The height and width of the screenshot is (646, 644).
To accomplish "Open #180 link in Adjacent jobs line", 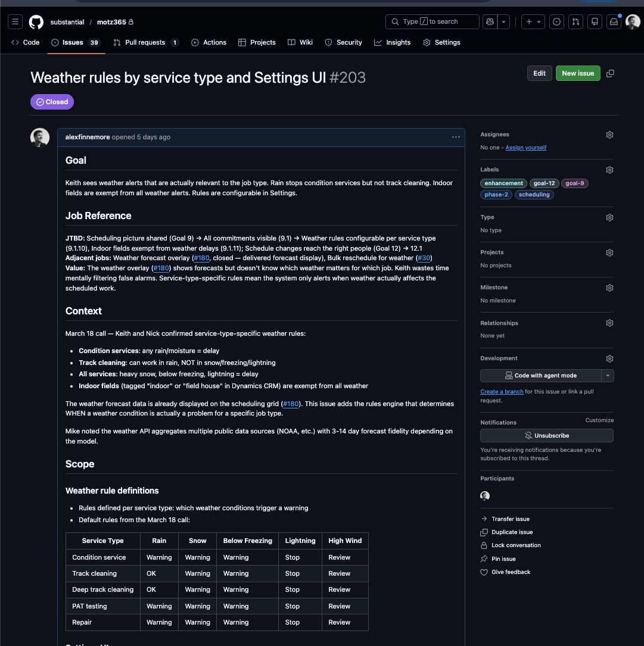I will (x=201, y=258).
